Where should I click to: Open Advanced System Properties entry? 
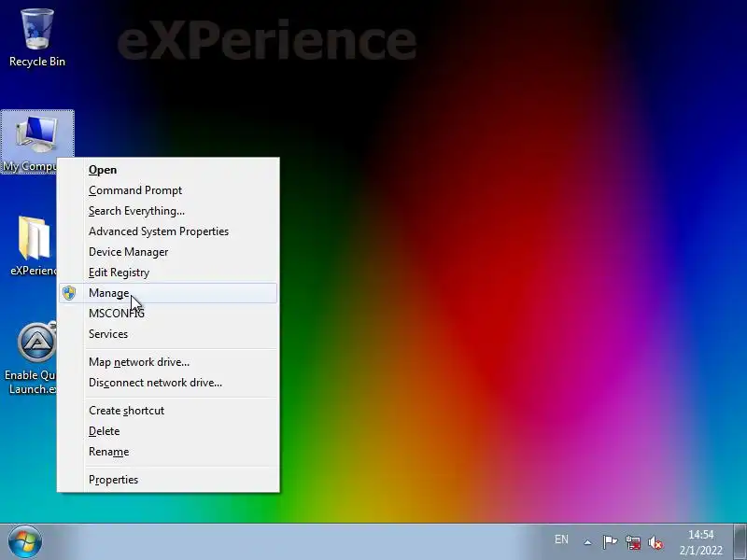(x=168, y=231)
